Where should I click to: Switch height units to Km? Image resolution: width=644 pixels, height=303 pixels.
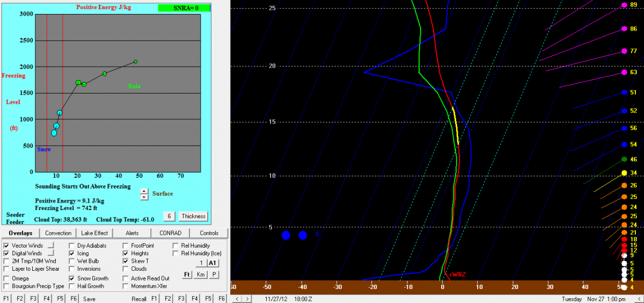point(201,274)
